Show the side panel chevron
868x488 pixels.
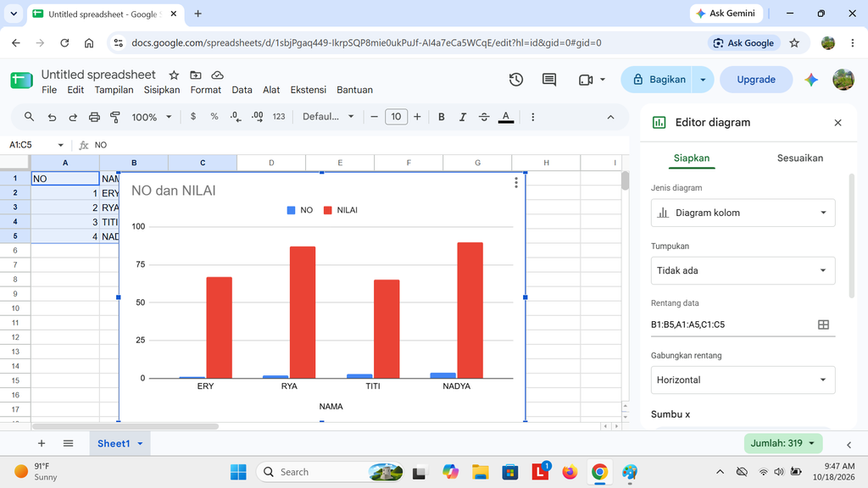tap(849, 444)
